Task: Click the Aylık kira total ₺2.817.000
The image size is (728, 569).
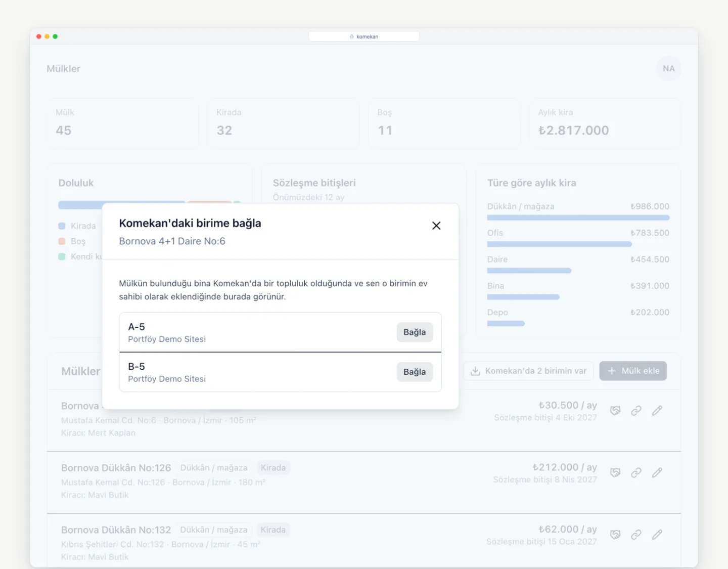Action: (573, 130)
